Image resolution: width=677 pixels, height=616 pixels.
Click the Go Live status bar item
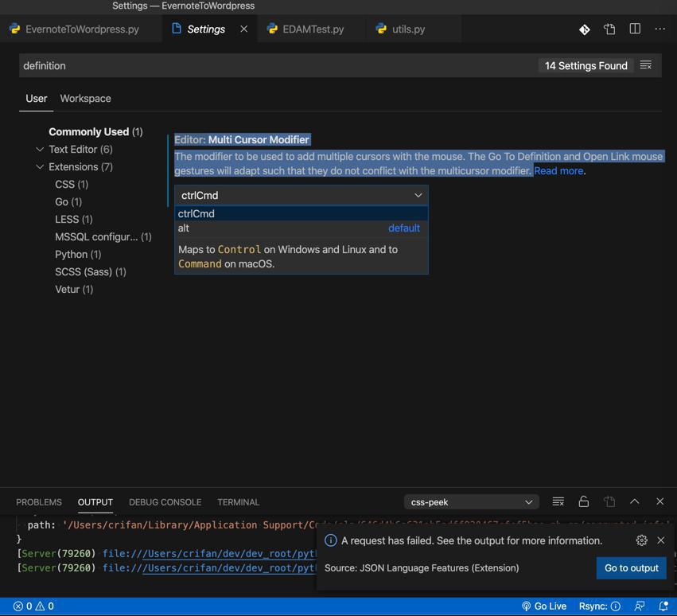point(543,606)
